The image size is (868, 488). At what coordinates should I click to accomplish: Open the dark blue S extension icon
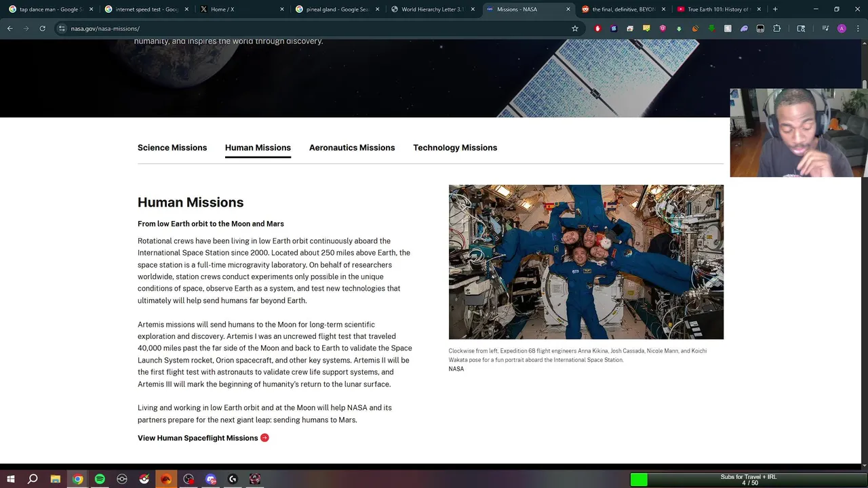614,28
